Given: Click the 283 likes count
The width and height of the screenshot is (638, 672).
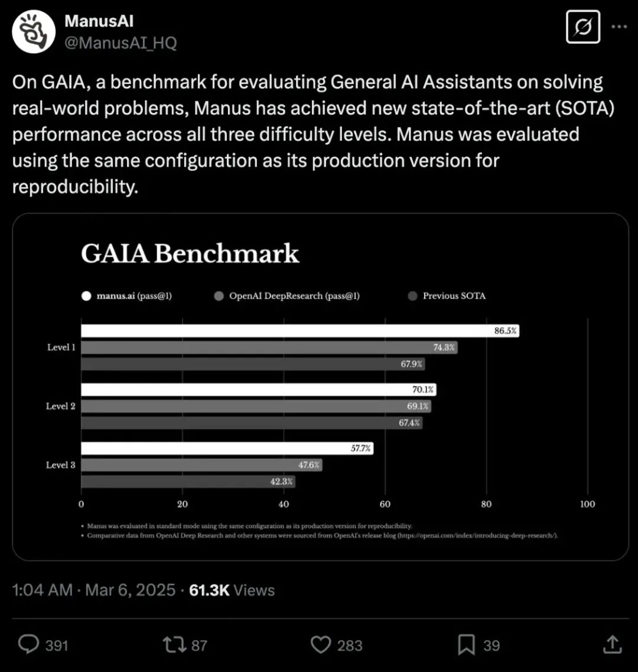Looking at the screenshot, I should (350, 645).
